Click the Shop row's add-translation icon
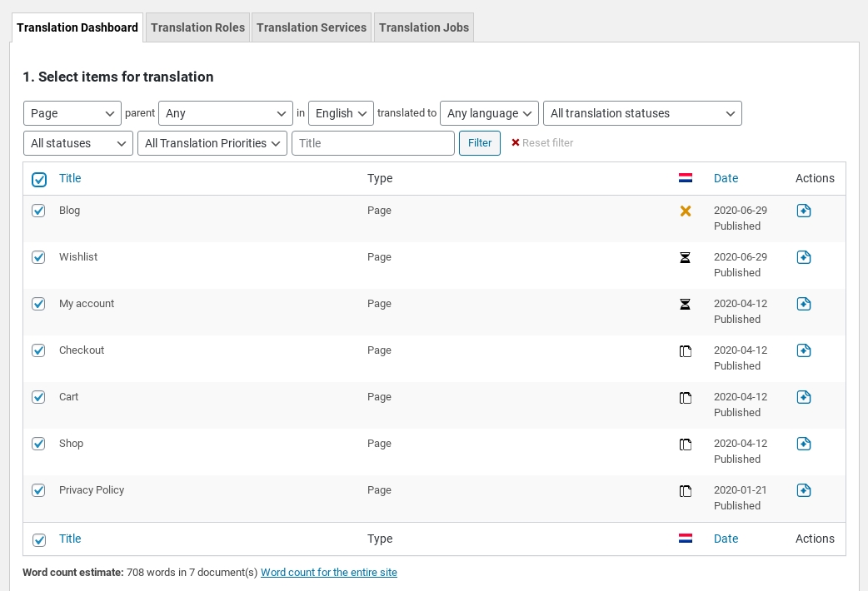Image resolution: width=868 pixels, height=591 pixels. coord(803,444)
